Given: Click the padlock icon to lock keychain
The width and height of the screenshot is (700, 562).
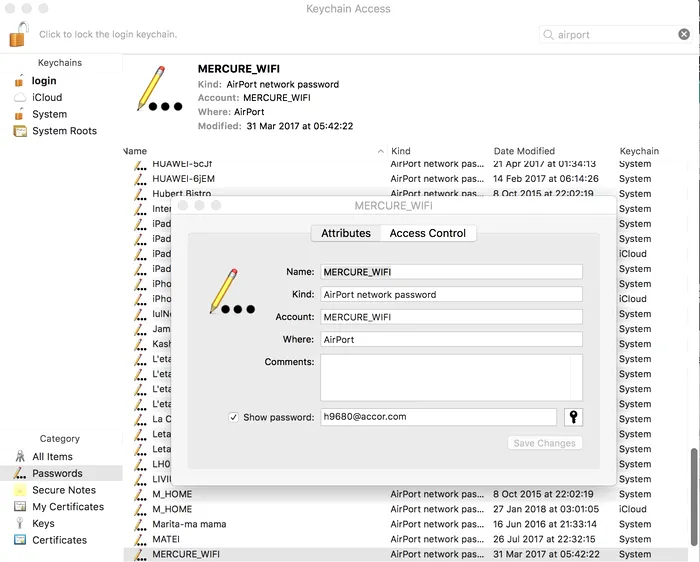Looking at the screenshot, I should (19, 34).
